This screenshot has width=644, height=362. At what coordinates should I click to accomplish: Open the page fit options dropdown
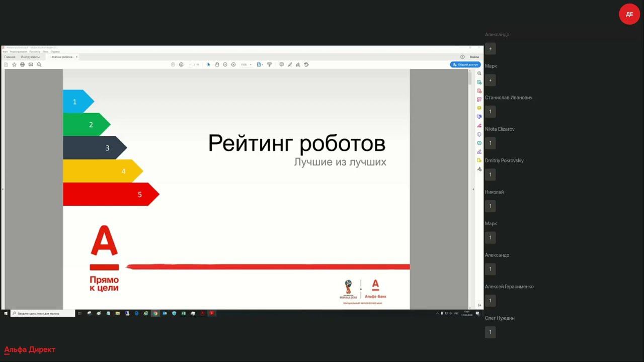click(x=260, y=64)
